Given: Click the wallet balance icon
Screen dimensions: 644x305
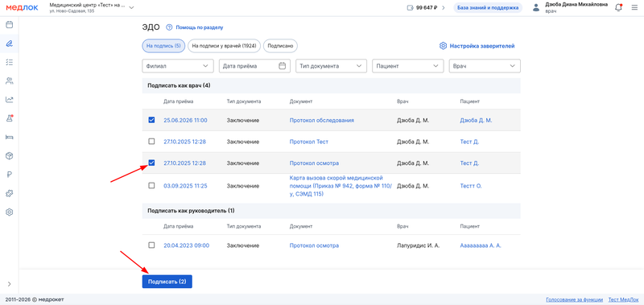Looking at the screenshot, I should point(411,8).
